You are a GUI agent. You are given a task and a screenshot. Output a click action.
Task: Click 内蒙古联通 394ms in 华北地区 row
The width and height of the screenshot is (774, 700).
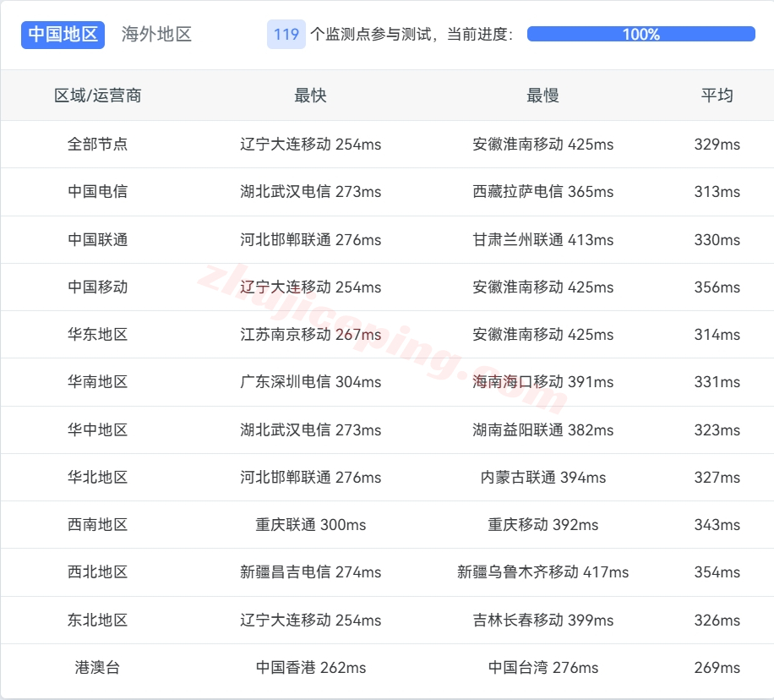point(542,478)
